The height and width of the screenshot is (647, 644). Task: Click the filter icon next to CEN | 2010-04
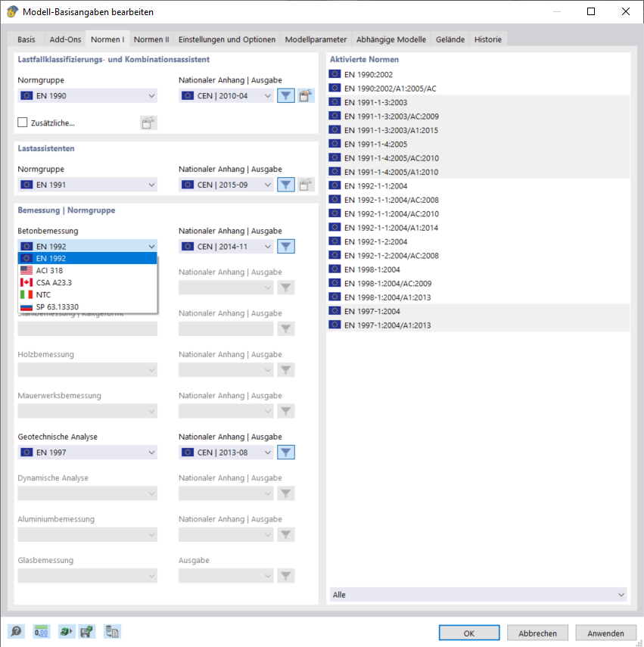point(285,96)
